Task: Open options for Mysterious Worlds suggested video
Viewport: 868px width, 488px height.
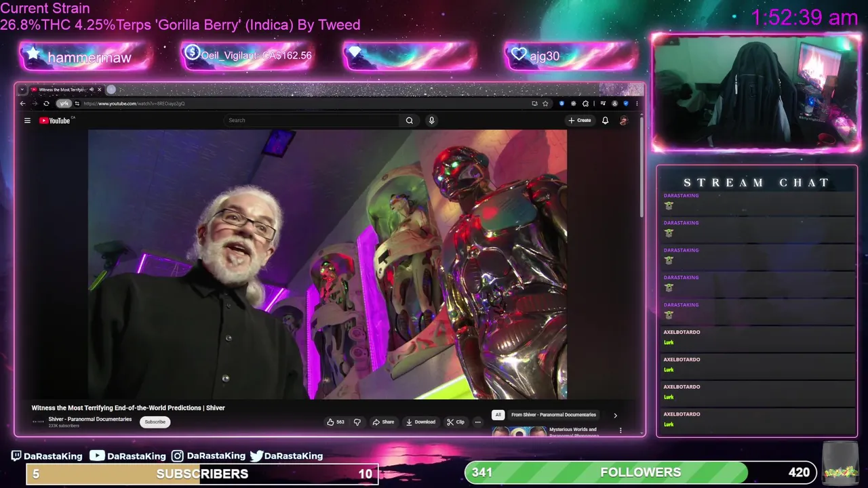Action: tap(620, 430)
